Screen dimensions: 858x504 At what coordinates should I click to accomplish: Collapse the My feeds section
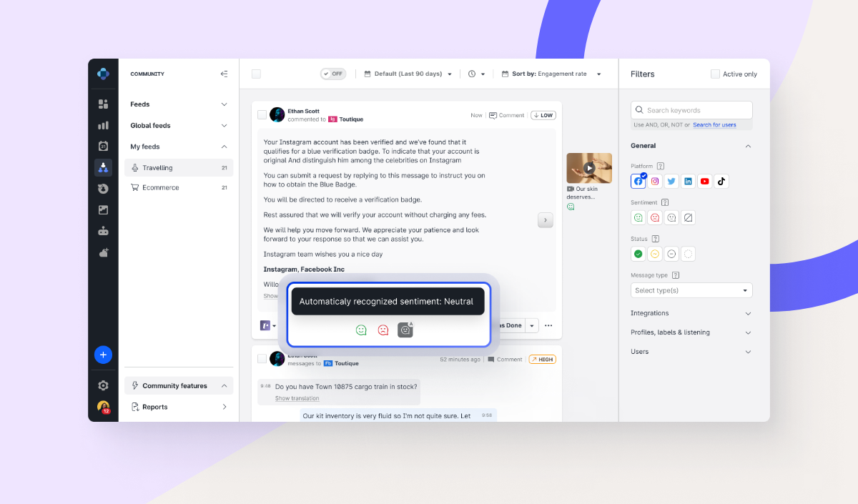(x=179, y=147)
